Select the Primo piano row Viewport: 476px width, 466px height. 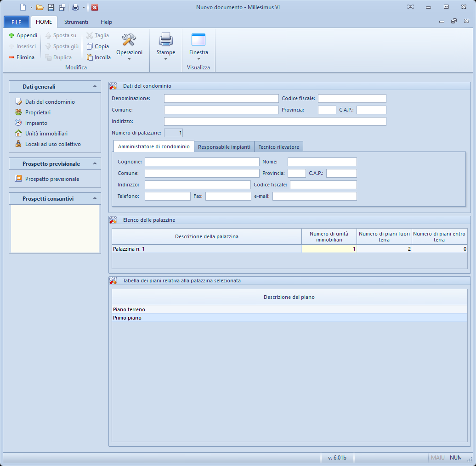point(289,318)
